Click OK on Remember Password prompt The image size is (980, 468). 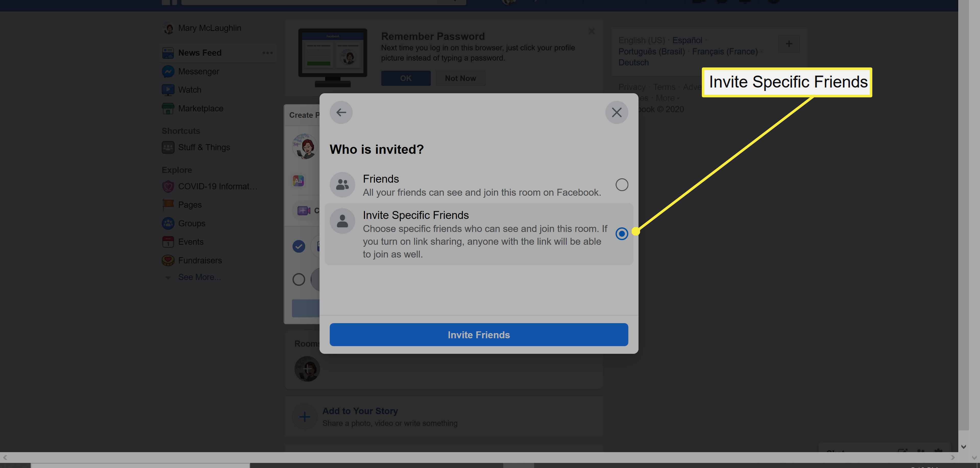(x=406, y=78)
